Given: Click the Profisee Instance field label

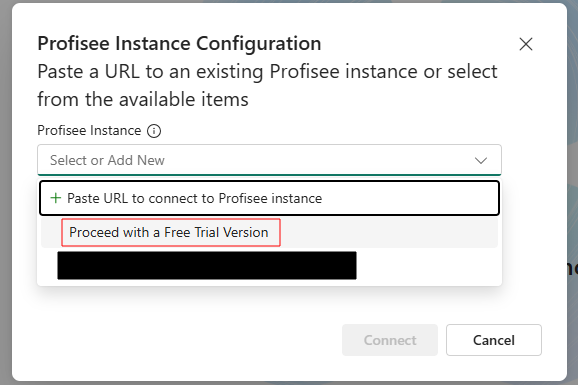Looking at the screenshot, I should click(89, 131).
